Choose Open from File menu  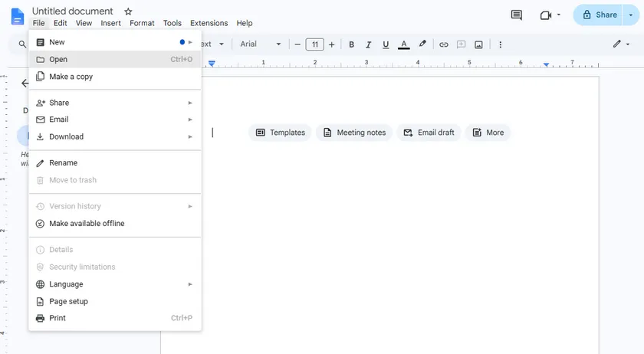(115, 59)
